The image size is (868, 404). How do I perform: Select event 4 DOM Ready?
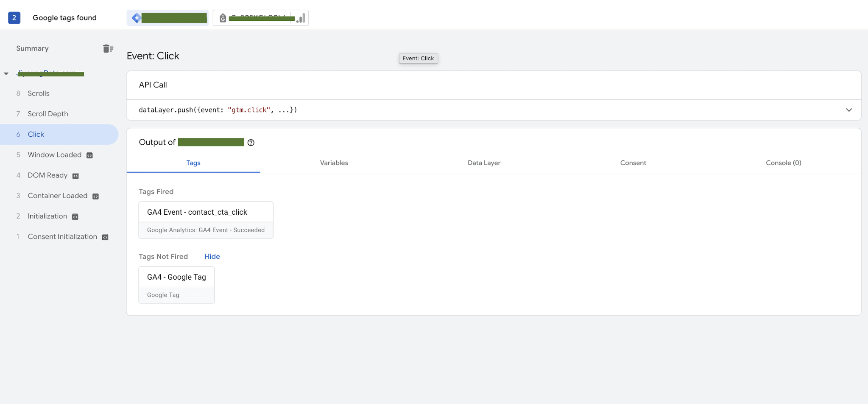(x=59, y=175)
